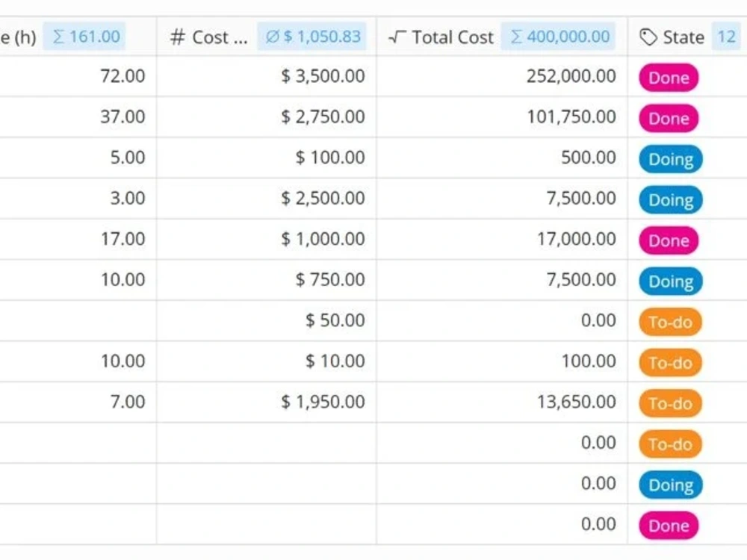
Task: Open the sum 161.00 summary badge
Action: tap(84, 36)
